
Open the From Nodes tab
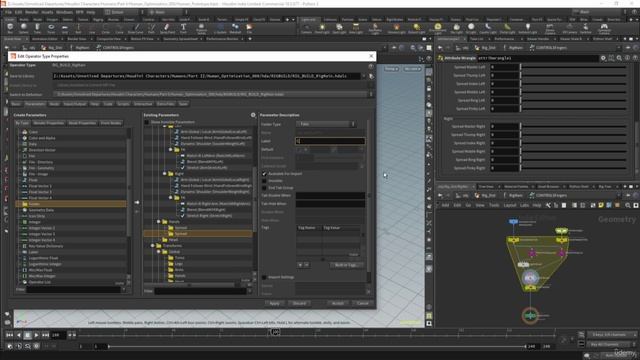coord(111,123)
